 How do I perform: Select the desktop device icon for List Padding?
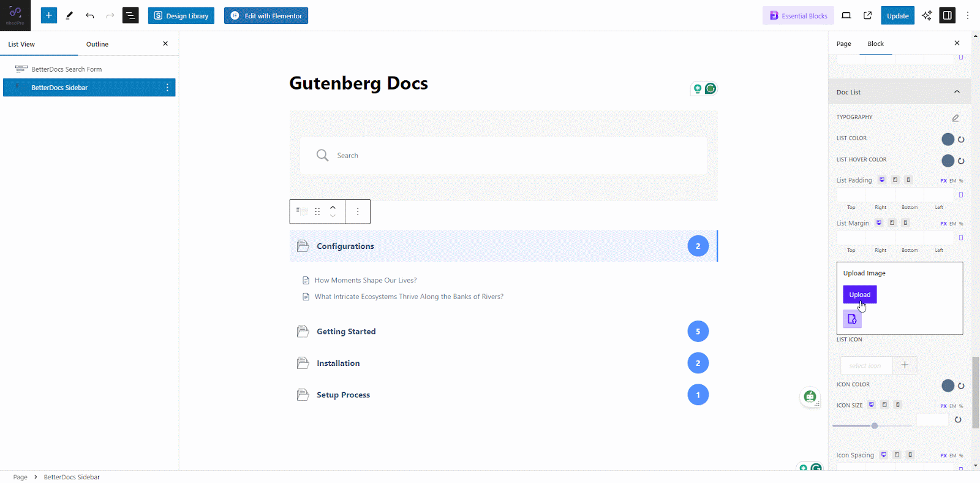point(881,180)
